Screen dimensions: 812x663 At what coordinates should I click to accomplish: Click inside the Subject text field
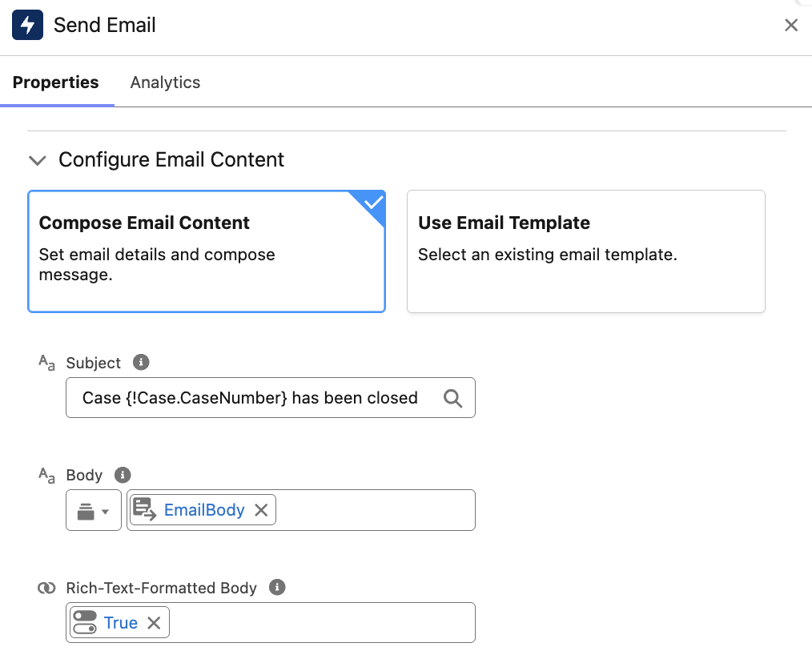tap(240, 397)
